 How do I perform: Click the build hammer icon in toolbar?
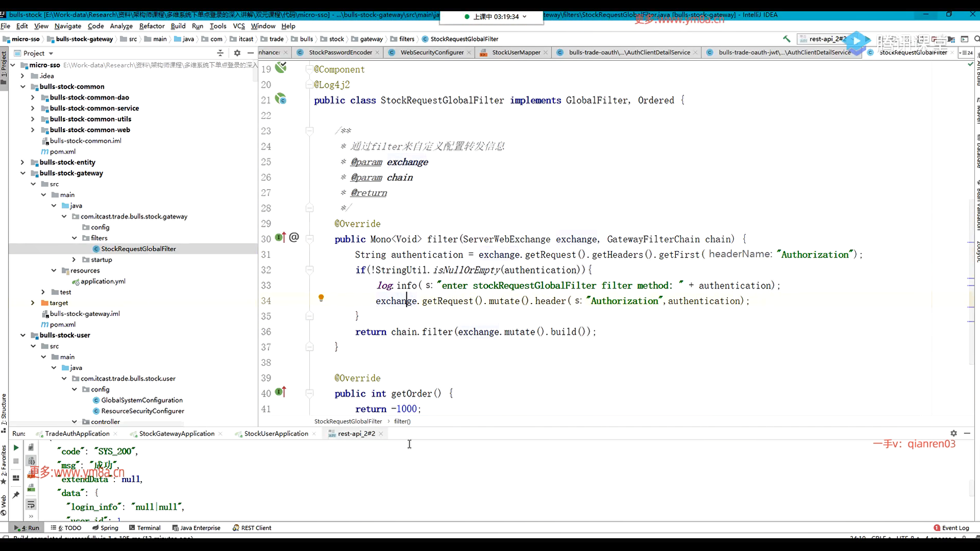(x=787, y=39)
